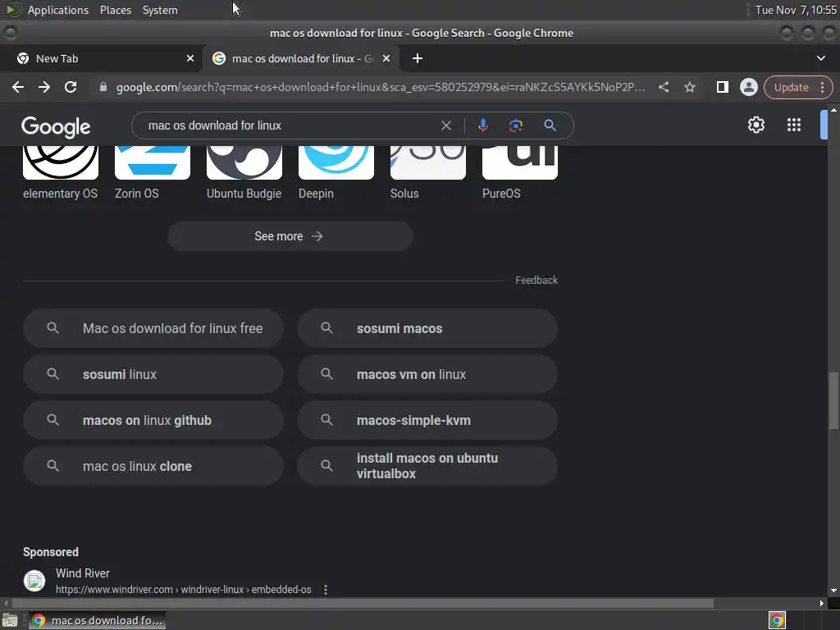Click the Wind River site favicon
Image resolution: width=840 pixels, height=630 pixels.
[x=34, y=581]
